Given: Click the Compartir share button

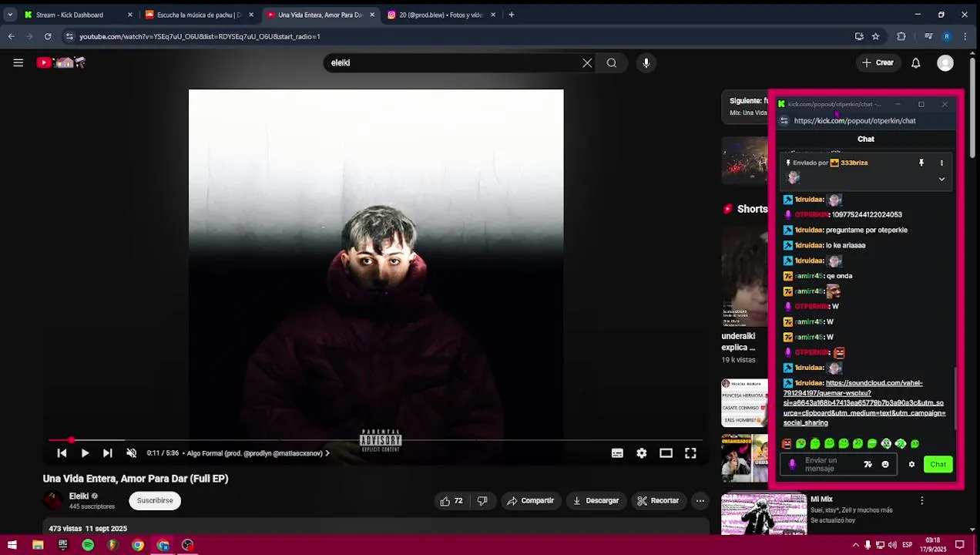Looking at the screenshot, I should coord(530,501).
